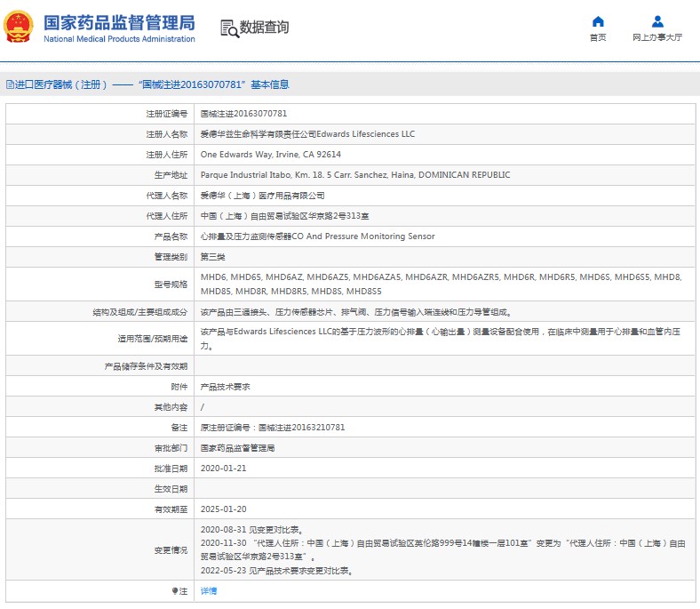Click the 产品储存条件及有效期 label
Image resolution: width=700 pixels, height=609 pixels.
(x=146, y=366)
